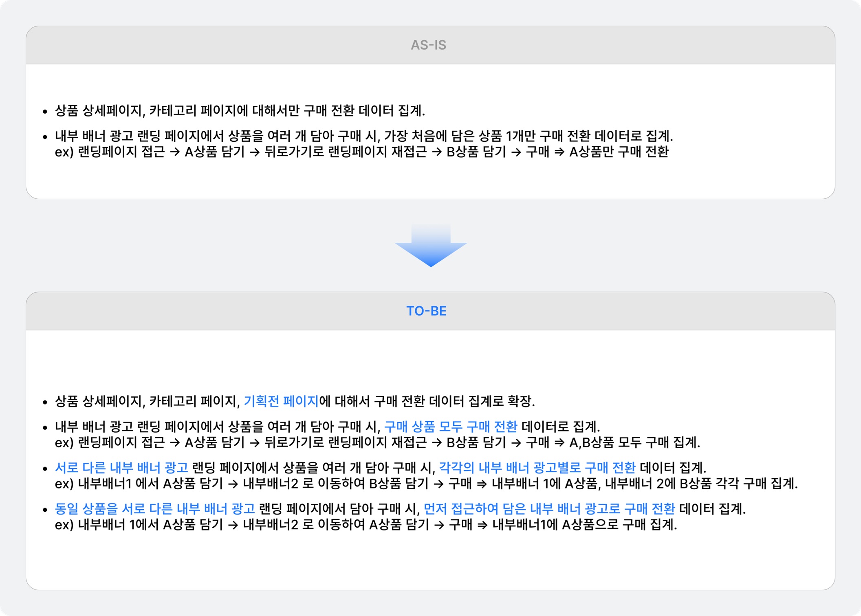The image size is (861, 616).
Task: Click the bullet point before '서로 다른 내부' line
Action: (x=45, y=469)
